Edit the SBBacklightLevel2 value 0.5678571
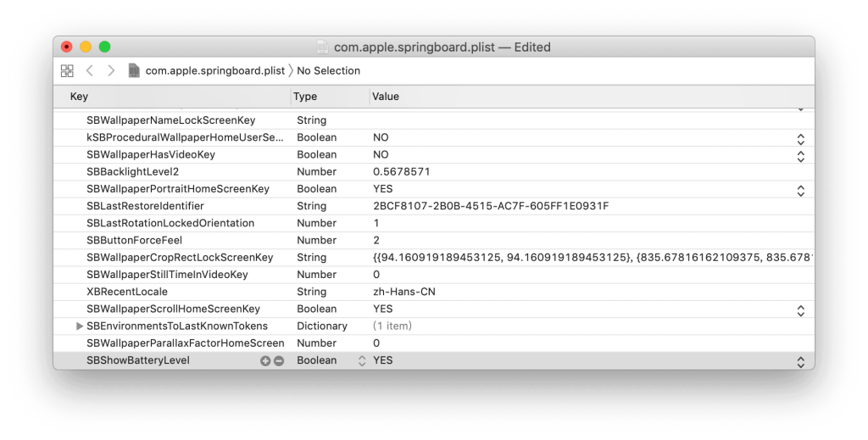 click(x=402, y=172)
